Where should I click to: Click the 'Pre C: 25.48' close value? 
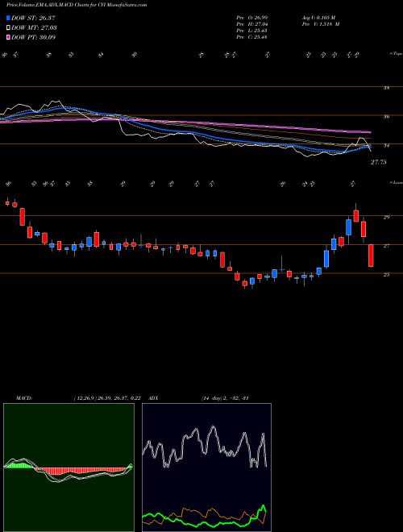click(252, 37)
